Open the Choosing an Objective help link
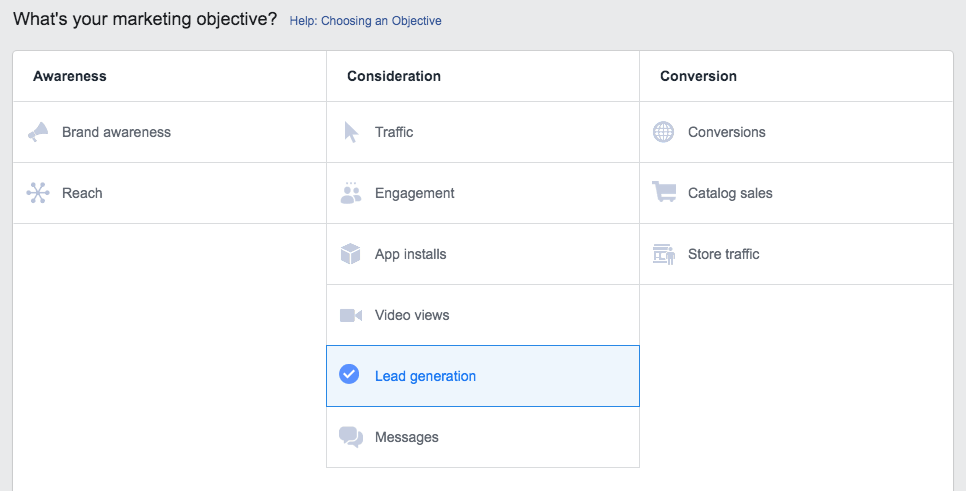Screen dimensions: 966x491 (x=365, y=21)
